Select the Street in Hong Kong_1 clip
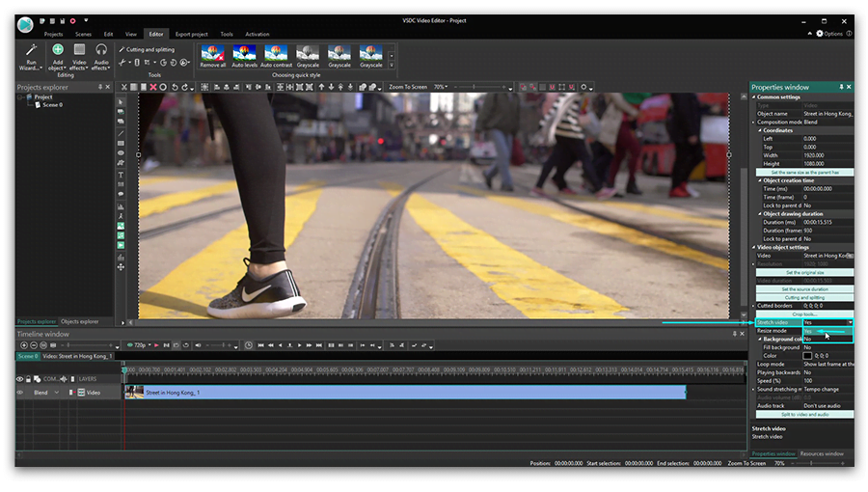This screenshot has height=492, width=868. coord(405,393)
